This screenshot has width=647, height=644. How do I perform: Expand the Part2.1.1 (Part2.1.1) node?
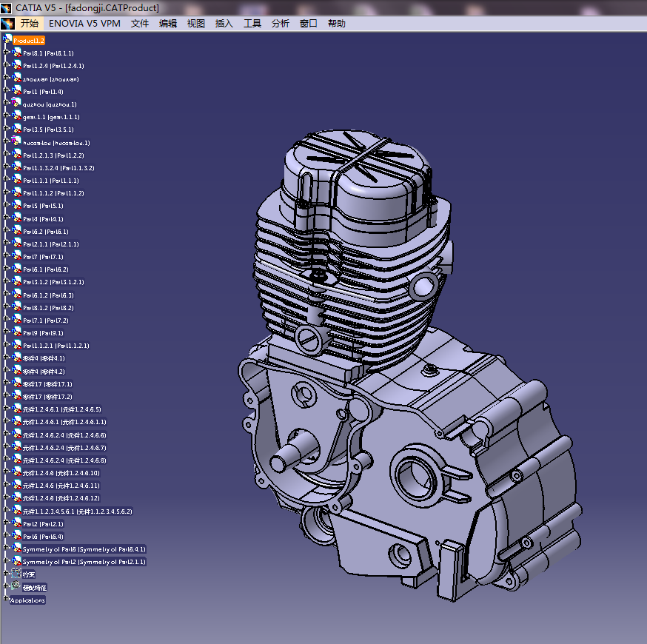[6, 242]
